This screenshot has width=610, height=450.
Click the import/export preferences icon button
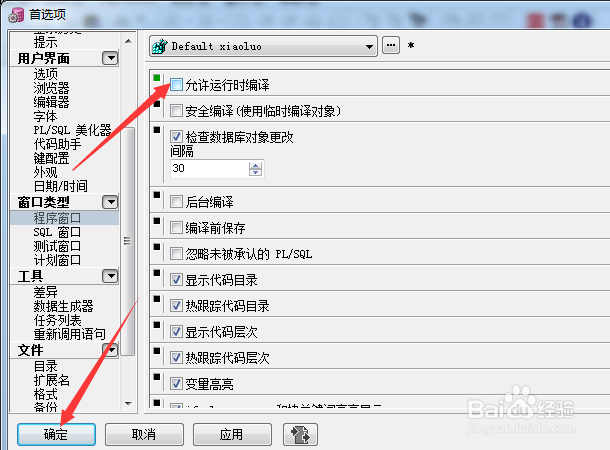300,434
